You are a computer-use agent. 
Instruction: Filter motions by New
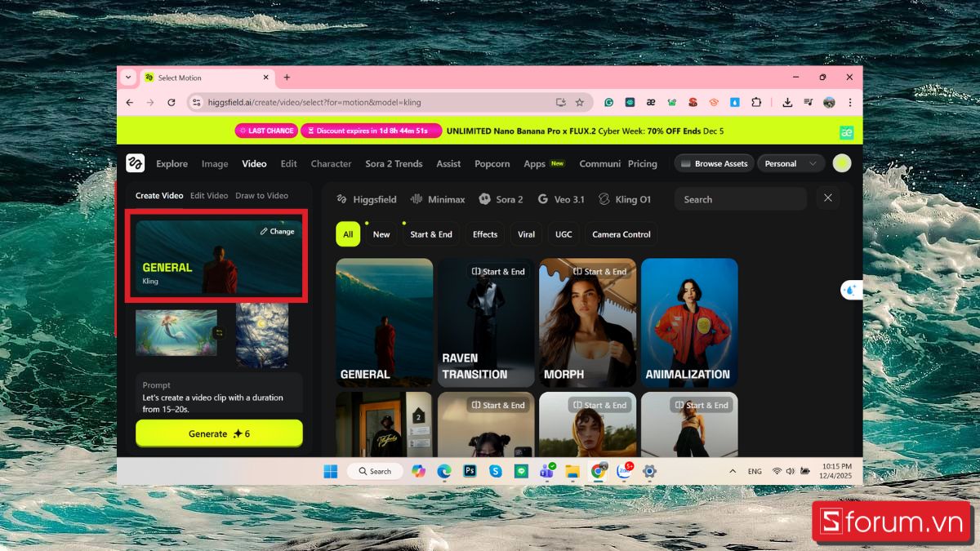click(x=381, y=234)
